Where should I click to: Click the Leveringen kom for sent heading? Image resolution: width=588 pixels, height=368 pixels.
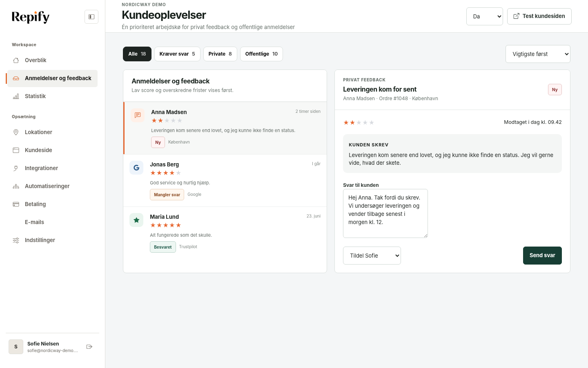(x=380, y=89)
